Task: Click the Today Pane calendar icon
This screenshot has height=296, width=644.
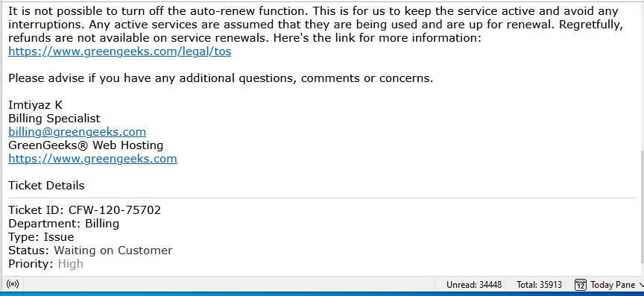Action: click(581, 285)
